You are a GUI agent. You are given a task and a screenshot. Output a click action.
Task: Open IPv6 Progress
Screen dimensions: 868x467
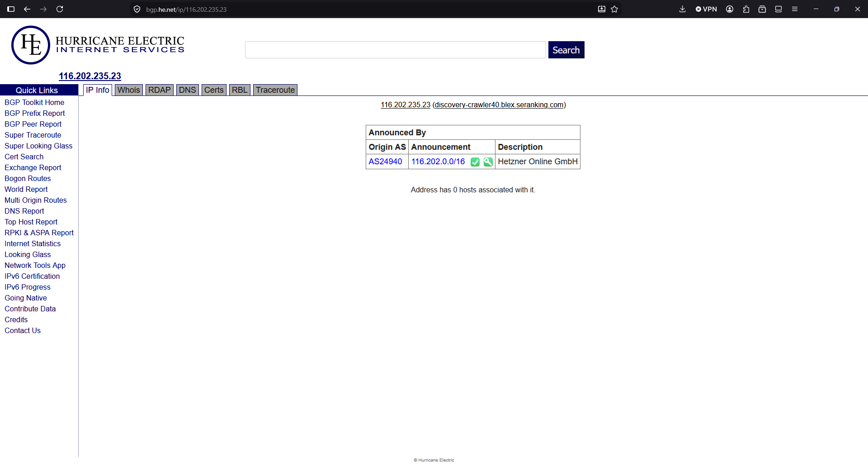coord(28,287)
